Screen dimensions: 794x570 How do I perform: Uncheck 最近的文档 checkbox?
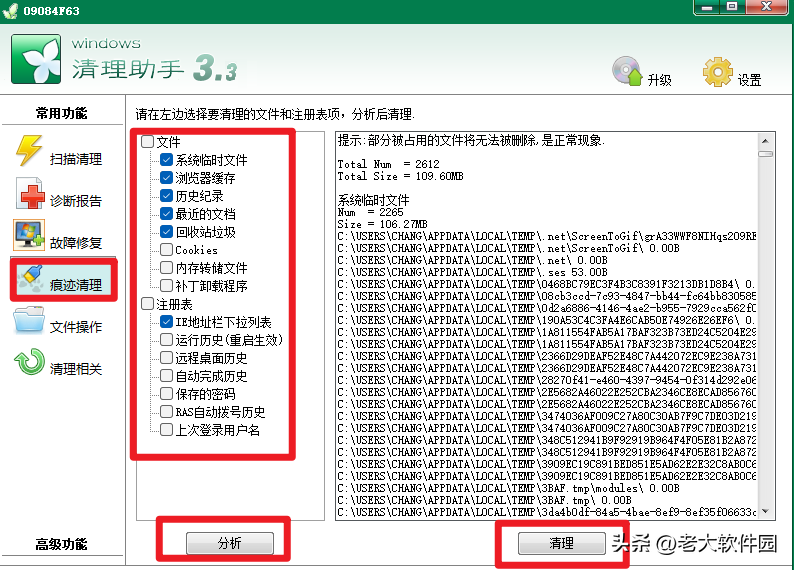click(167, 214)
